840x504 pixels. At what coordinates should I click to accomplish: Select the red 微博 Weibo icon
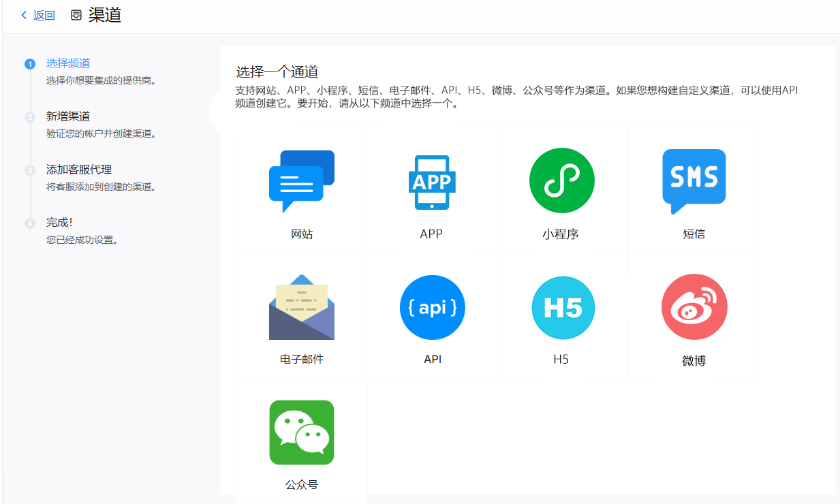[694, 307]
